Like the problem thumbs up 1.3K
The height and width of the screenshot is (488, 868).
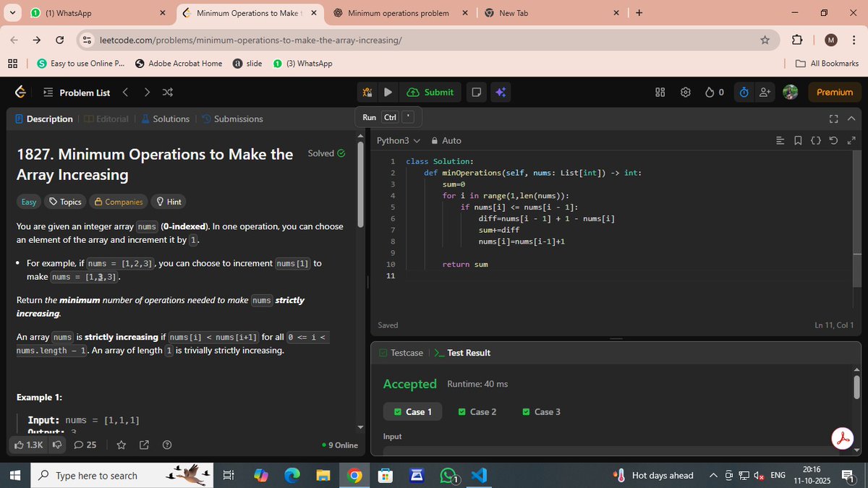point(29,445)
